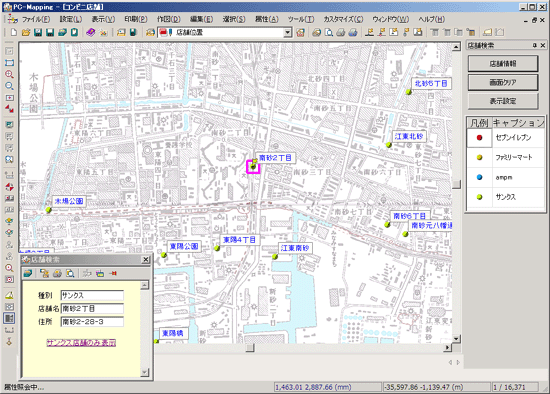This screenshot has height=394, width=550.
Task: Select the zoom out magnifier tool
Action: coord(9,86)
